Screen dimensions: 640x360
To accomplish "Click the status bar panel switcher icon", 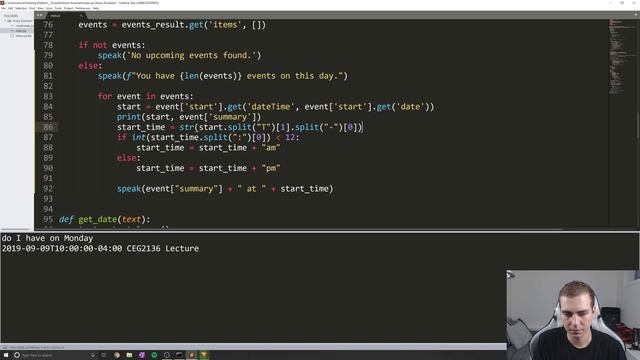I will (x=4, y=347).
